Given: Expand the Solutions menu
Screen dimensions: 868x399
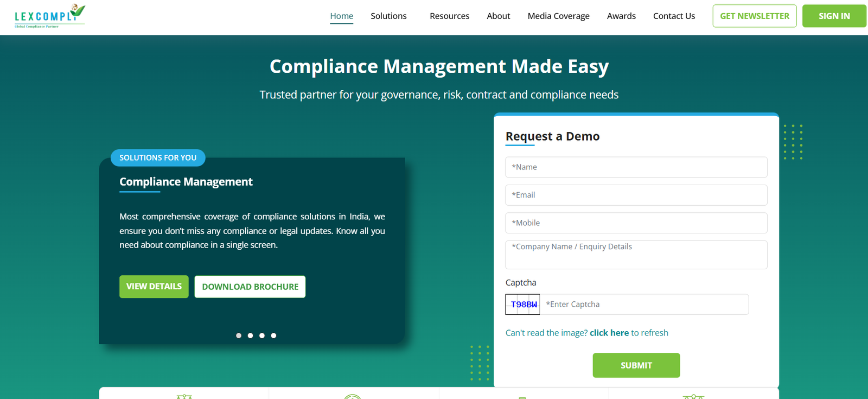Looking at the screenshot, I should pyautogui.click(x=388, y=16).
